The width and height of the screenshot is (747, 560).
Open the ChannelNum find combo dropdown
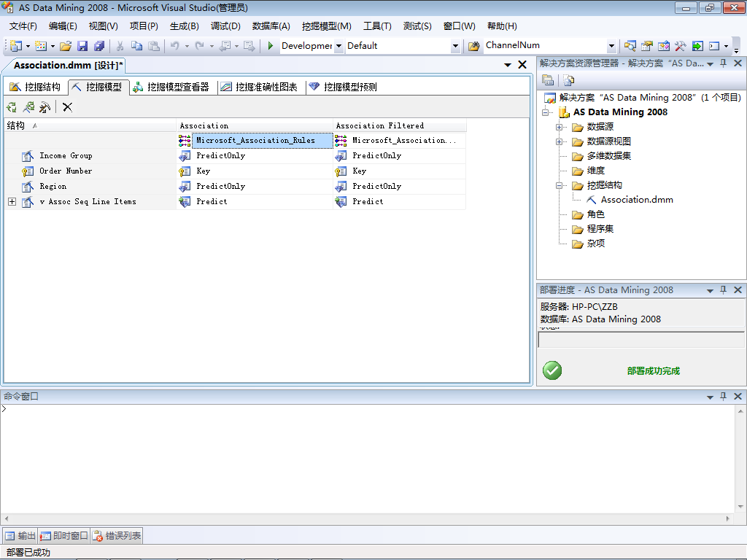click(x=611, y=46)
